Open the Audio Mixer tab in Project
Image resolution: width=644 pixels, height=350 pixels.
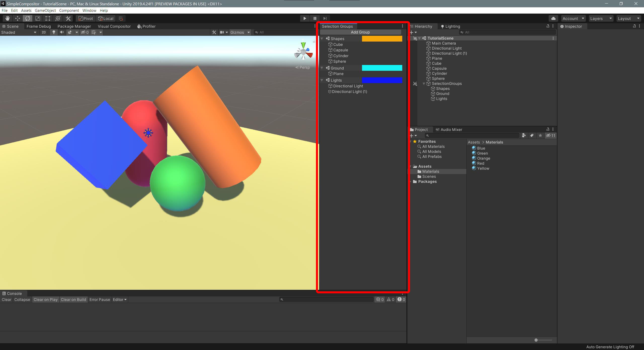(x=450, y=129)
